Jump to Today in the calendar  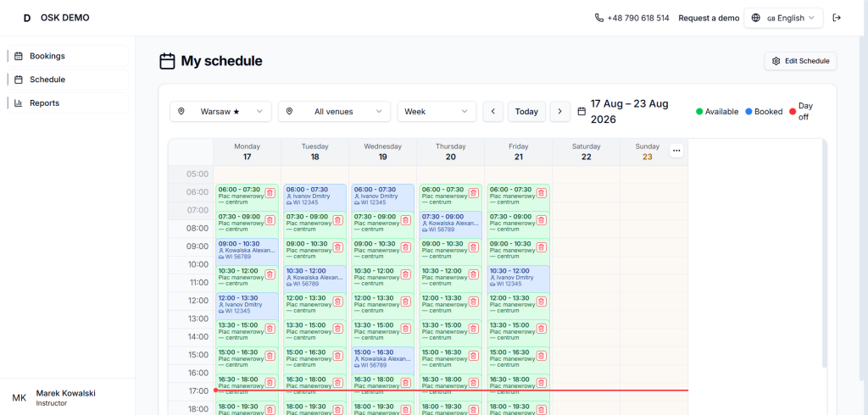coord(526,111)
